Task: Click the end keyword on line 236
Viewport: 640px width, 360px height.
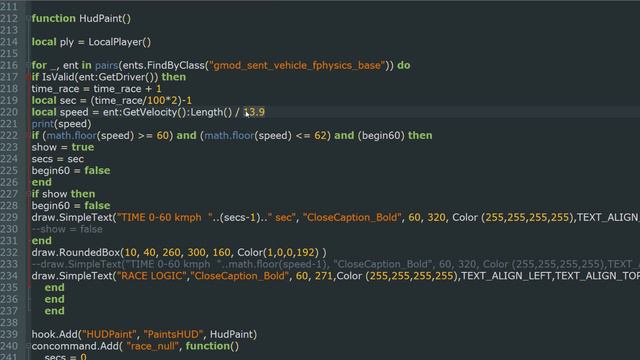Action: (54, 299)
